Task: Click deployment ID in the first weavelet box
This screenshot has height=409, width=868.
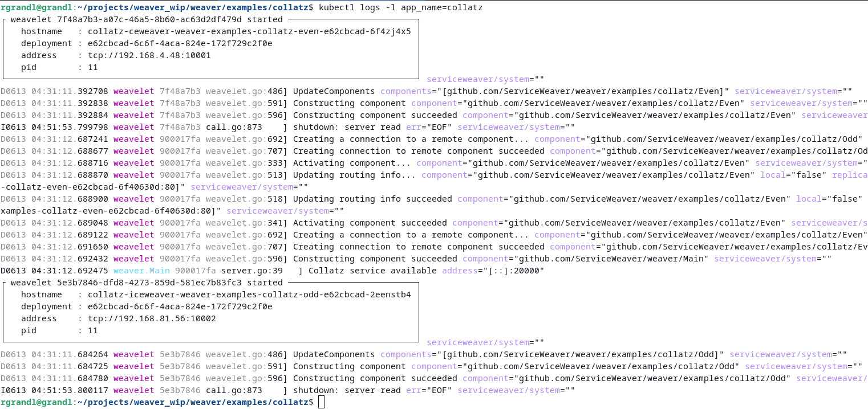Action: 180,43
